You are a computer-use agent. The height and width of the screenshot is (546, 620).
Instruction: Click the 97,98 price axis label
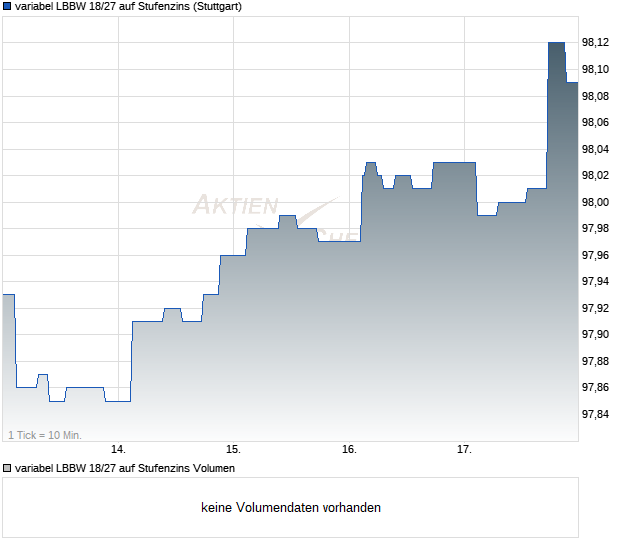(x=595, y=228)
